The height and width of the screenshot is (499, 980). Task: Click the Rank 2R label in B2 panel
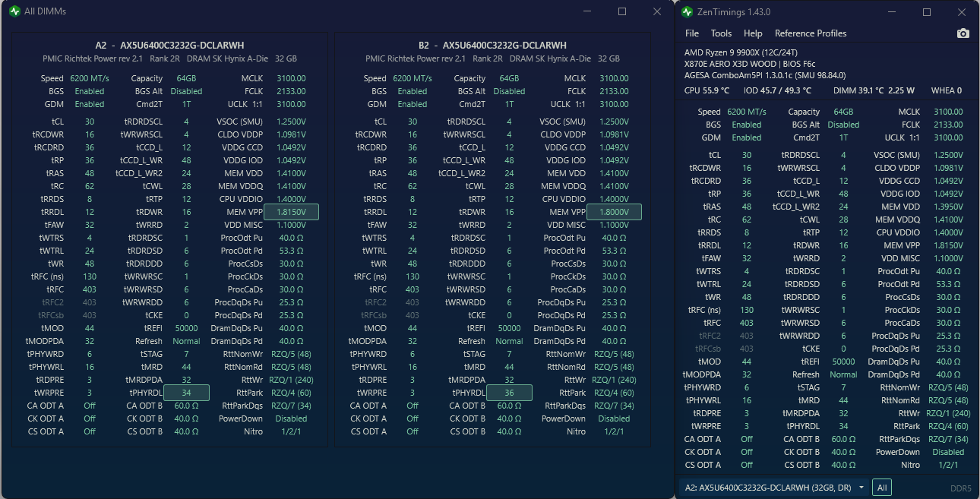488,58
